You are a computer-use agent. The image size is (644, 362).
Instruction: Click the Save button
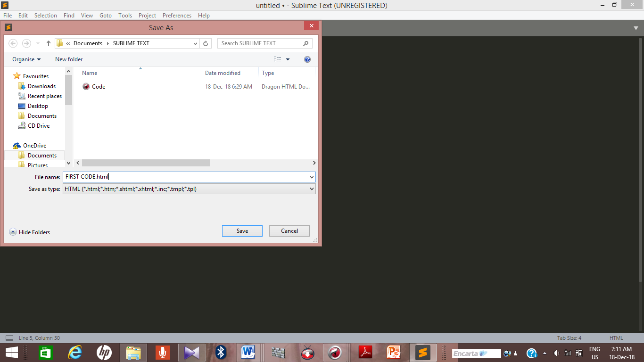click(242, 231)
